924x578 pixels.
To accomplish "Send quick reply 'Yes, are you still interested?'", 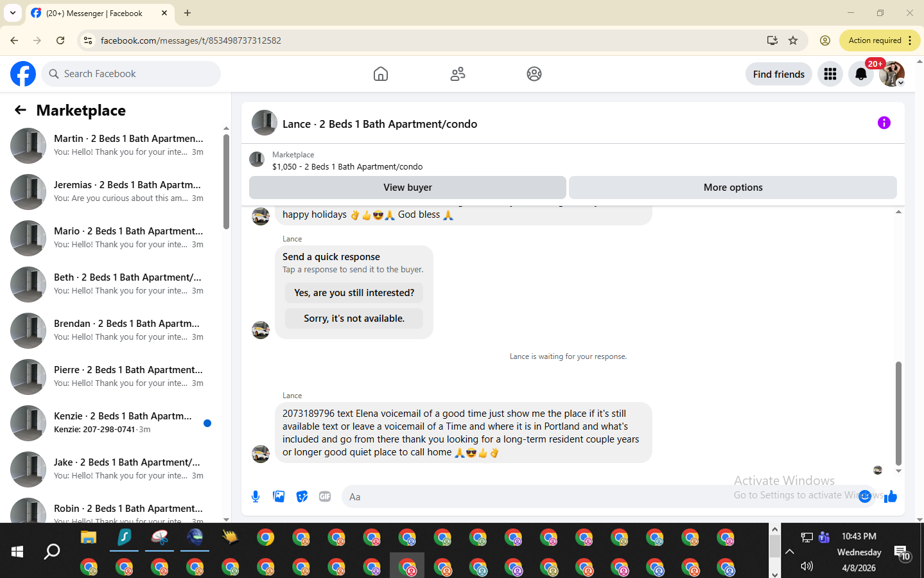I will coord(354,293).
